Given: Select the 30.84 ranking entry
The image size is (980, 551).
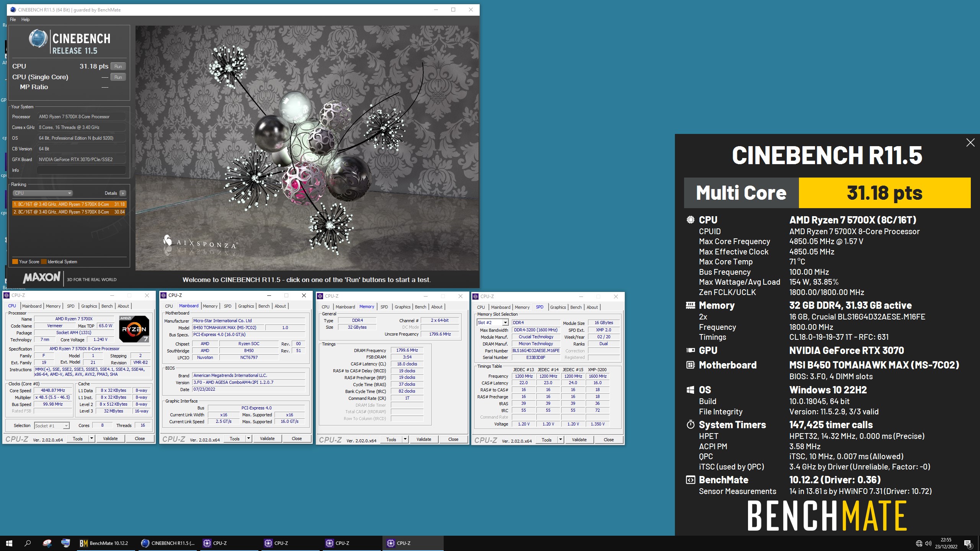Looking at the screenshot, I should [69, 212].
